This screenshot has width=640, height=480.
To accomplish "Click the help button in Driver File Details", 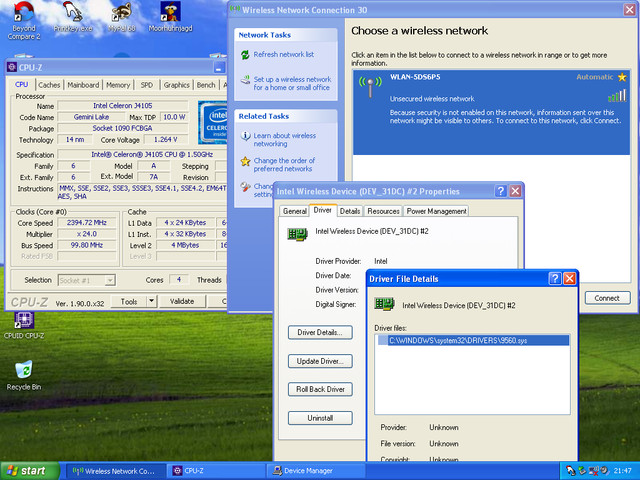I will pyautogui.click(x=555, y=278).
